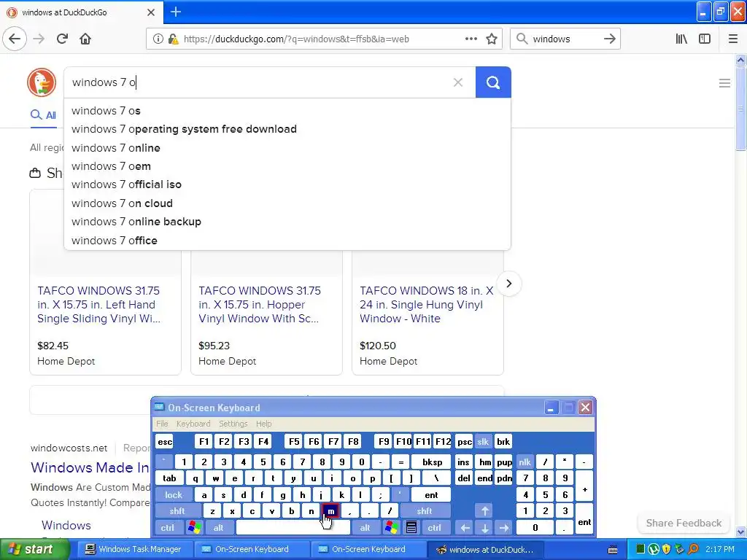Toggle right shft key on keyboard
Image resolution: width=747 pixels, height=560 pixels.
pos(424,511)
